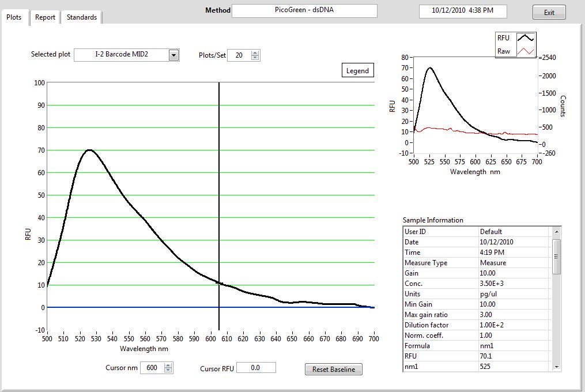Viewport: 585px width, 392px height.
Task: Select the Conc. value 3.50E+3
Action: coord(492,284)
